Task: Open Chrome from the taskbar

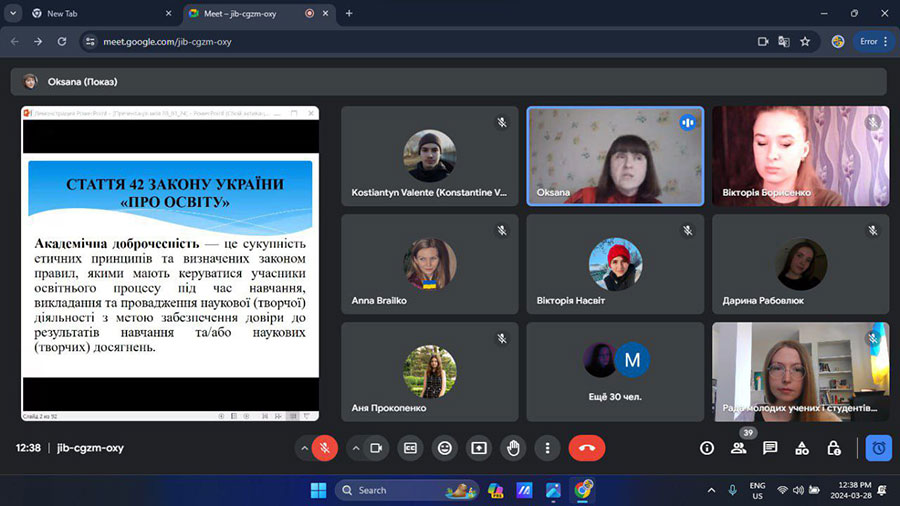Action: click(583, 491)
